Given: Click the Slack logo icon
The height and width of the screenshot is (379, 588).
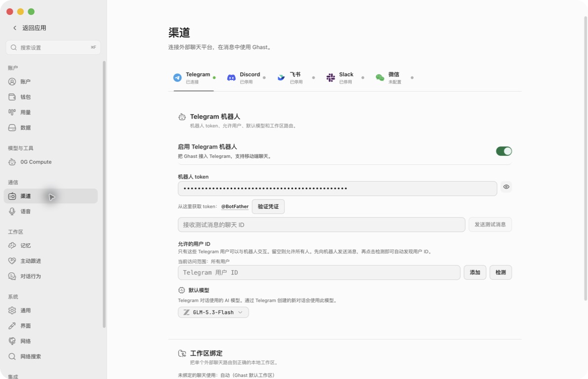Looking at the screenshot, I should pos(331,77).
